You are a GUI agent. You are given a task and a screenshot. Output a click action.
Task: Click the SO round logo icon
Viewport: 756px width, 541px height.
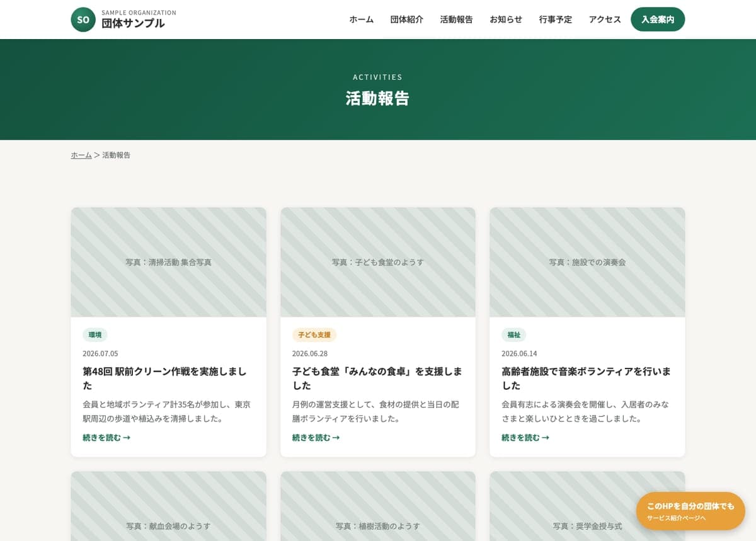[83, 20]
